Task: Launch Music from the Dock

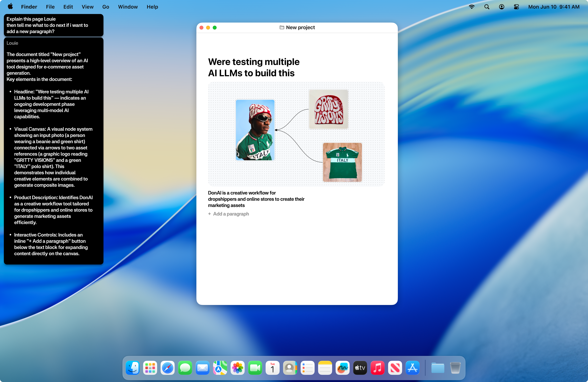Action: [378, 368]
